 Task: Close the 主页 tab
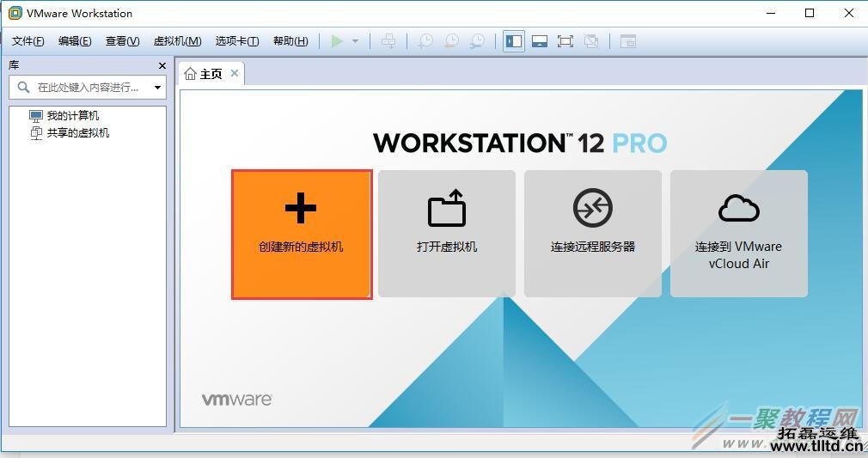click(235, 73)
